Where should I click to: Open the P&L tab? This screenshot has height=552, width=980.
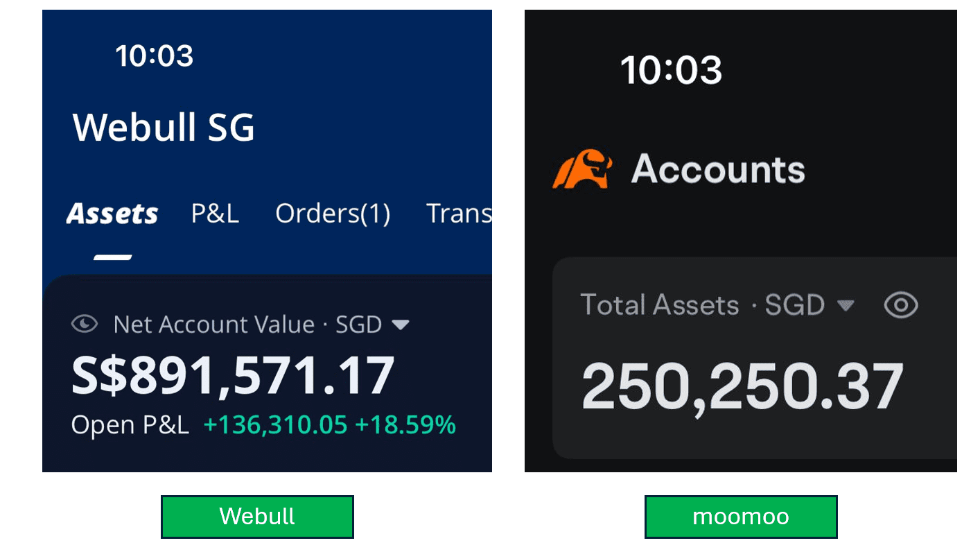point(215,214)
